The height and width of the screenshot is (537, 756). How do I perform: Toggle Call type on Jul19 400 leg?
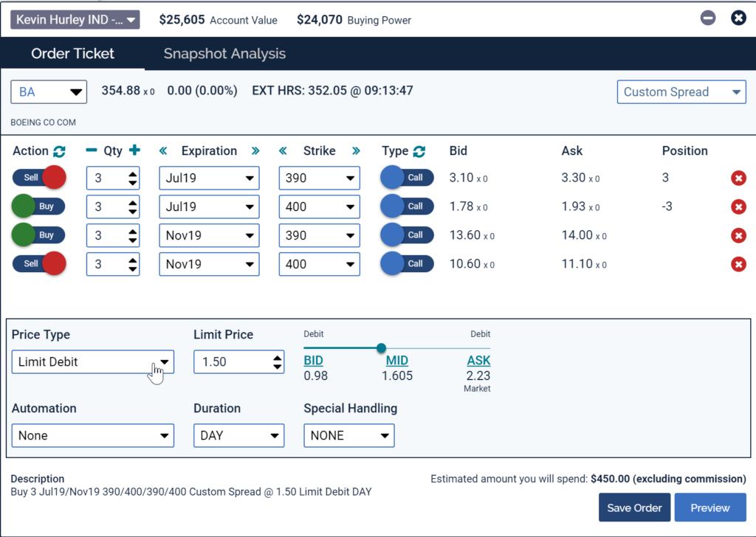[x=407, y=207]
